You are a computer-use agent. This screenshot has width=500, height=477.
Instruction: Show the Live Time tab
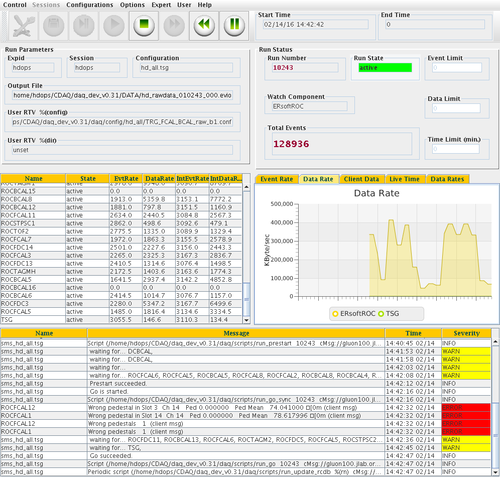pos(405,179)
